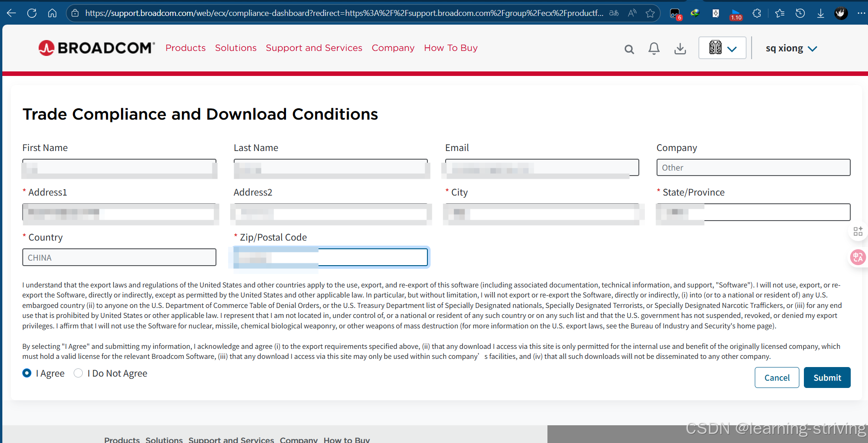This screenshot has width=868, height=443.
Task: Open the shield download extension icon
Action: (x=716, y=13)
